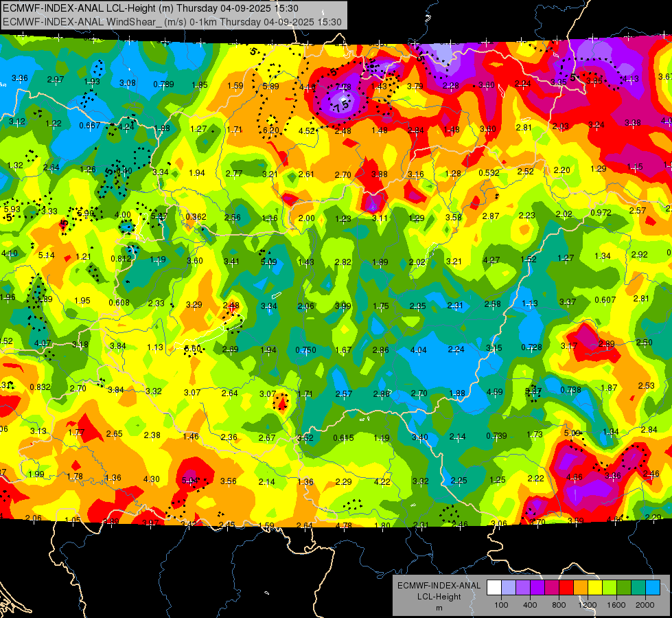Click the value '0.789' on the map
The height and width of the screenshot is (618, 672).
point(164,84)
